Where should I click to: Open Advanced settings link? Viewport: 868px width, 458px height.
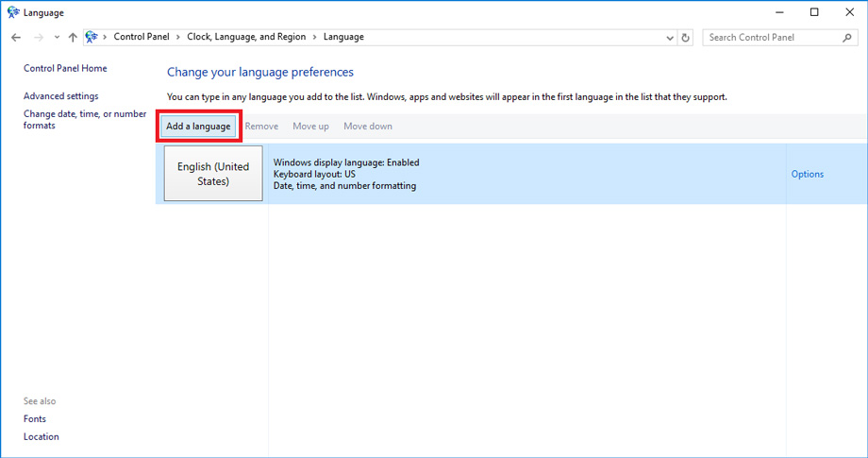coord(61,95)
